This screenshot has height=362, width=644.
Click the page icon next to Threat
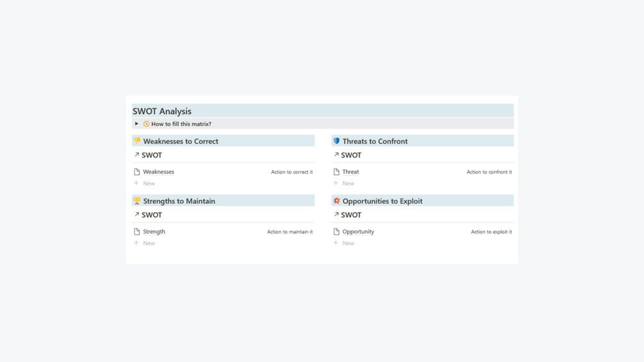[x=336, y=172]
